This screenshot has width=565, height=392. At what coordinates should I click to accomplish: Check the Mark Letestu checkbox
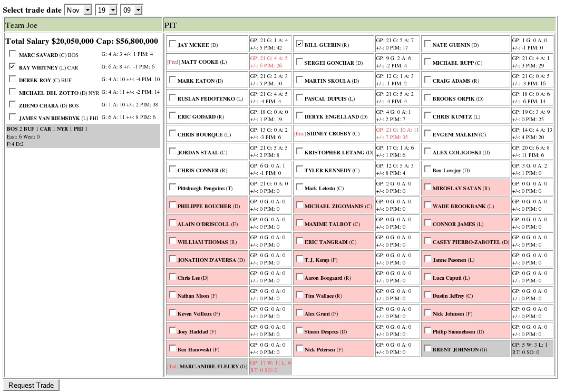[x=299, y=187]
